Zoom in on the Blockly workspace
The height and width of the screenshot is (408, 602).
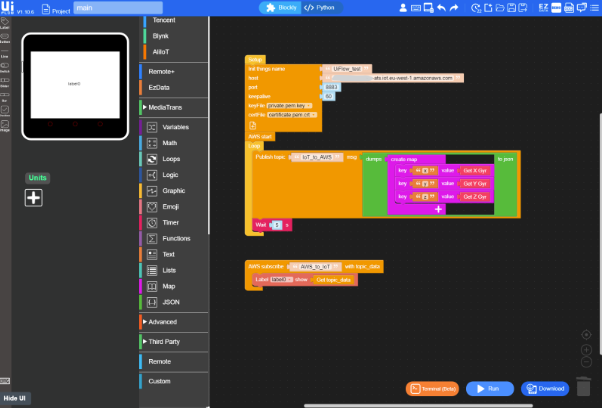(x=586, y=350)
